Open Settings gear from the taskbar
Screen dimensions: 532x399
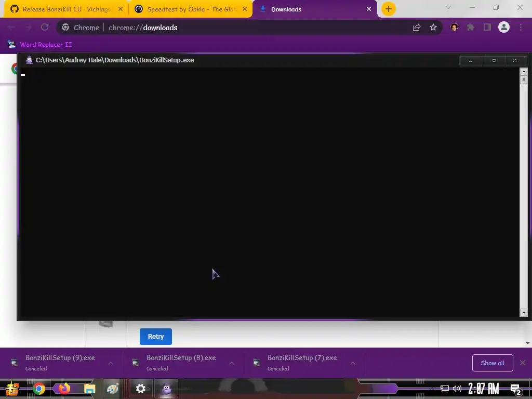click(x=140, y=389)
